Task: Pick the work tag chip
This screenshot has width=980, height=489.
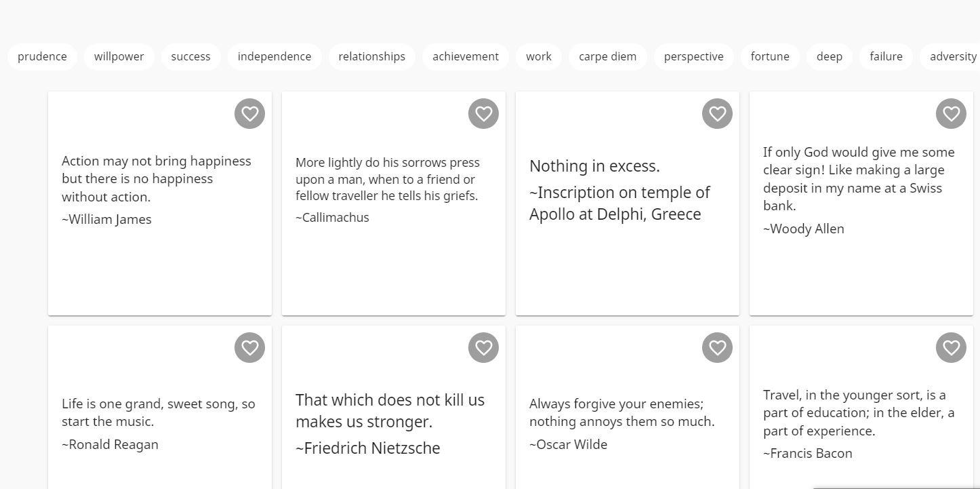Action: tap(539, 56)
